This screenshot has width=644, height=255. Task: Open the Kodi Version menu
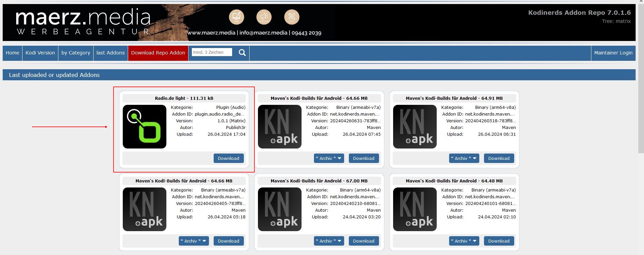[x=40, y=53]
